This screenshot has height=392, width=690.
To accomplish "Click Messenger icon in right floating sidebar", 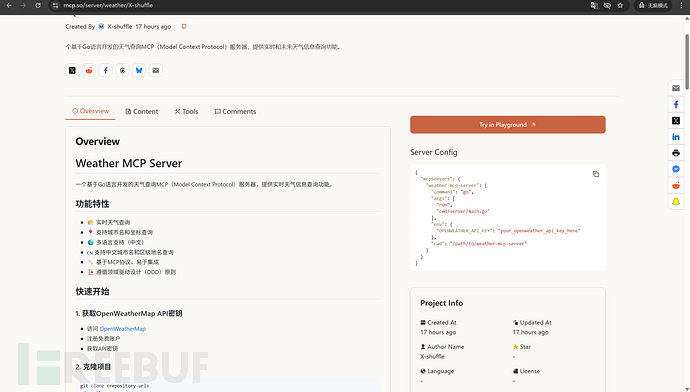I will click(x=676, y=169).
